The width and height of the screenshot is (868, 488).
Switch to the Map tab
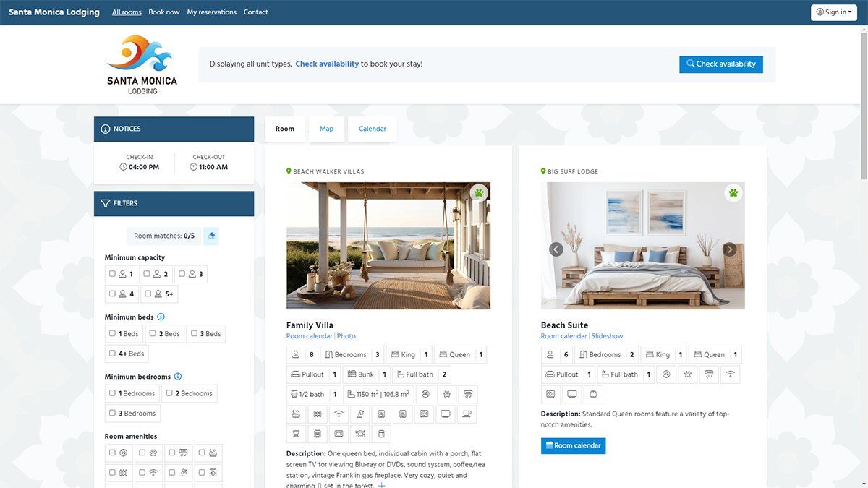point(327,129)
